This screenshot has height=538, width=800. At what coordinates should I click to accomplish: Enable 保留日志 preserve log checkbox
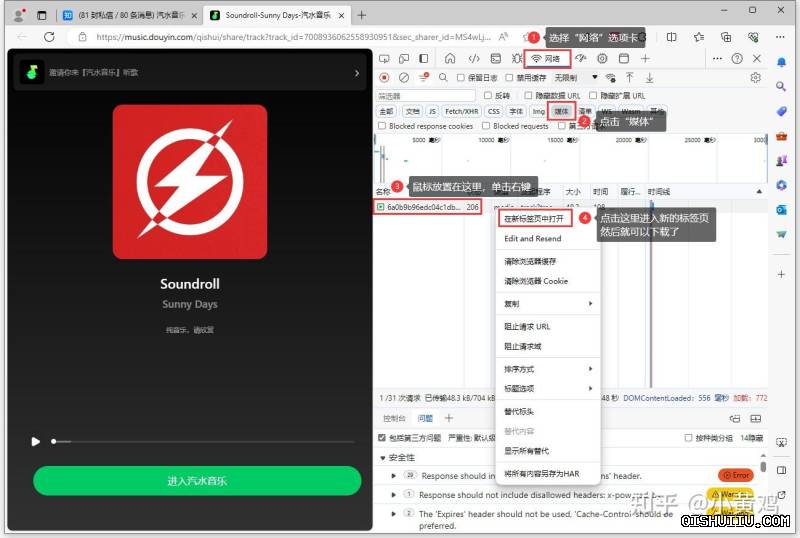coord(461,78)
